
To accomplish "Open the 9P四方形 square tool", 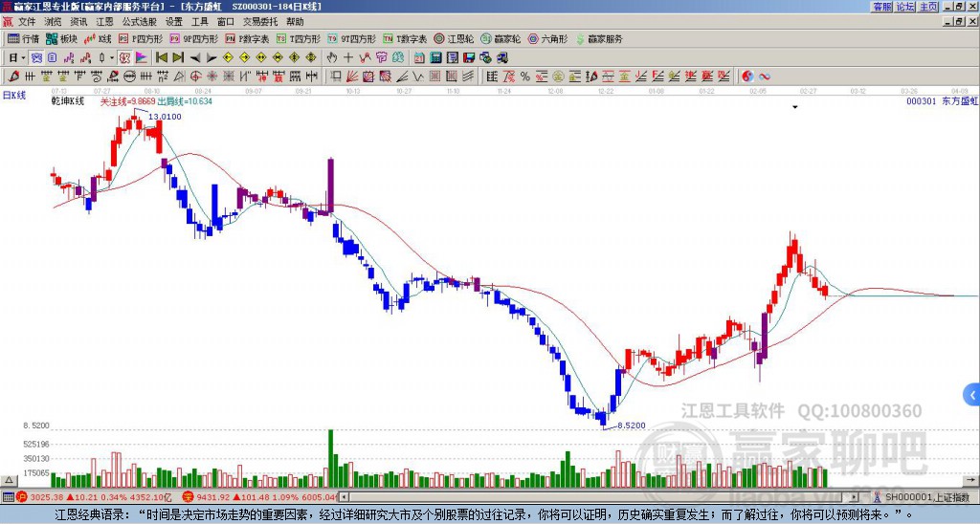I will 193,38.
